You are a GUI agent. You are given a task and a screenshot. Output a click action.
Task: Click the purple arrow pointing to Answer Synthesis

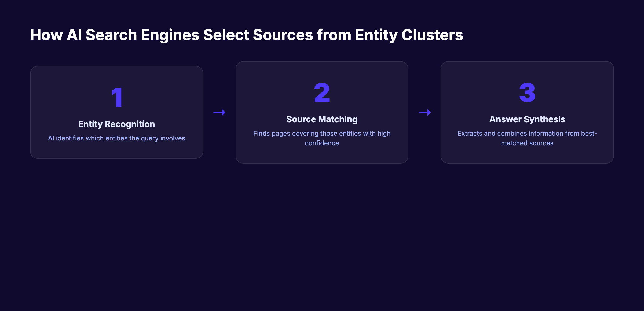425,112
